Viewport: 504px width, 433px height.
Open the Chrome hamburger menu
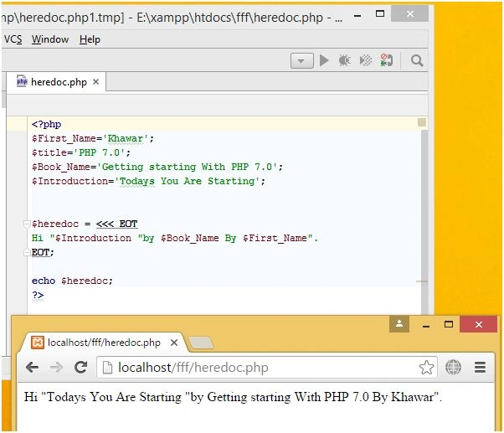tap(480, 367)
